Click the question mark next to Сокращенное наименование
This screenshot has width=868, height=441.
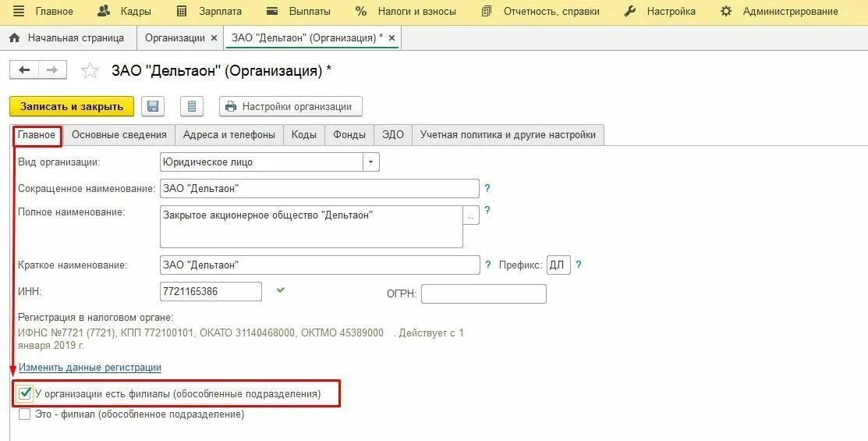tap(487, 188)
